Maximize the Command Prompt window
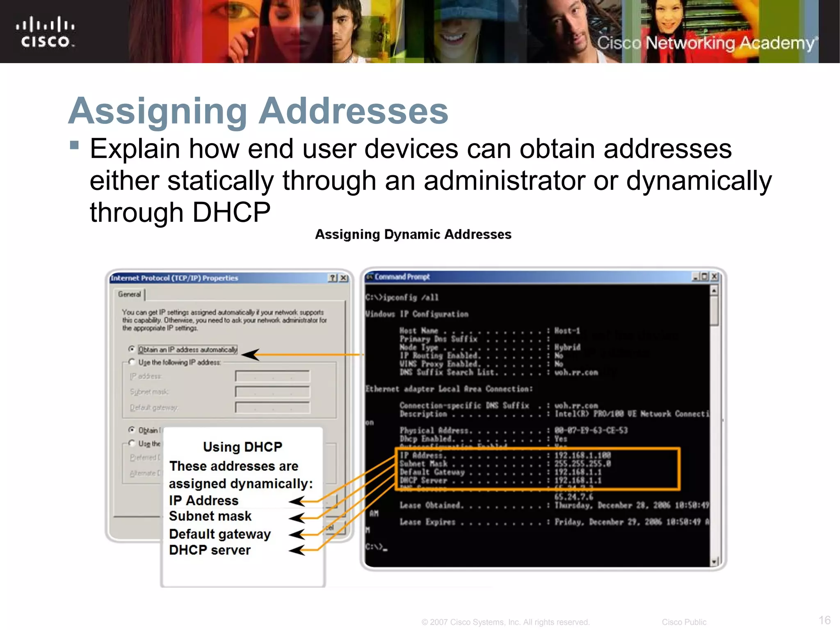This screenshot has width=840, height=630. click(704, 277)
